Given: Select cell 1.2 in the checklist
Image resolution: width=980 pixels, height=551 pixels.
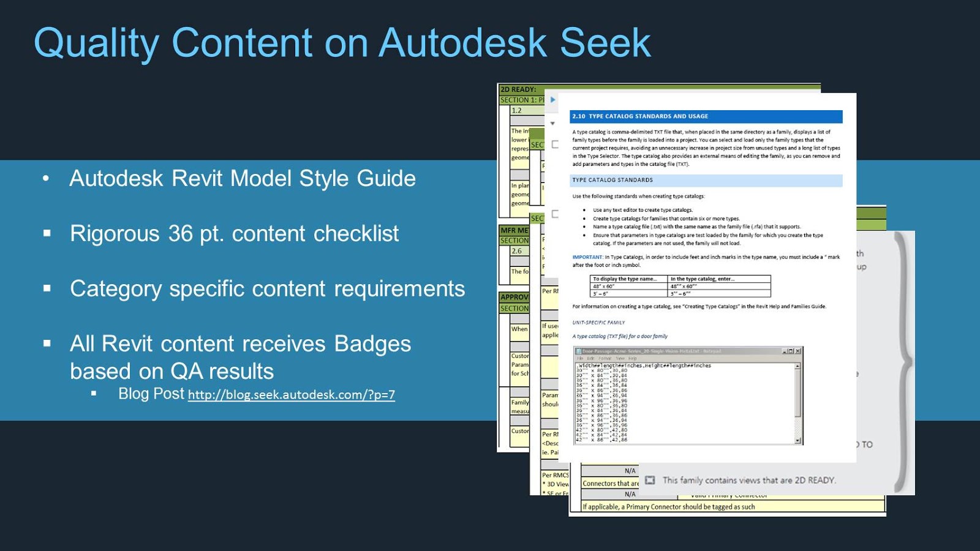Looking at the screenshot, I should coord(516,110).
